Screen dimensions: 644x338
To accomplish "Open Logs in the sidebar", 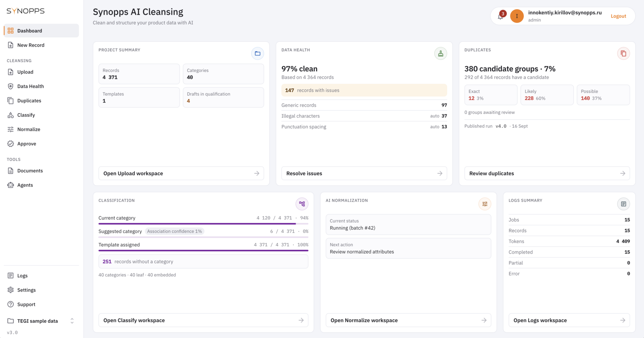I will (41, 275).
